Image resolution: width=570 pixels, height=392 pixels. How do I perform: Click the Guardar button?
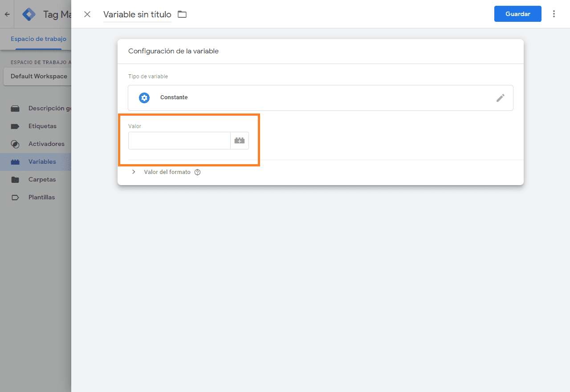click(x=517, y=14)
